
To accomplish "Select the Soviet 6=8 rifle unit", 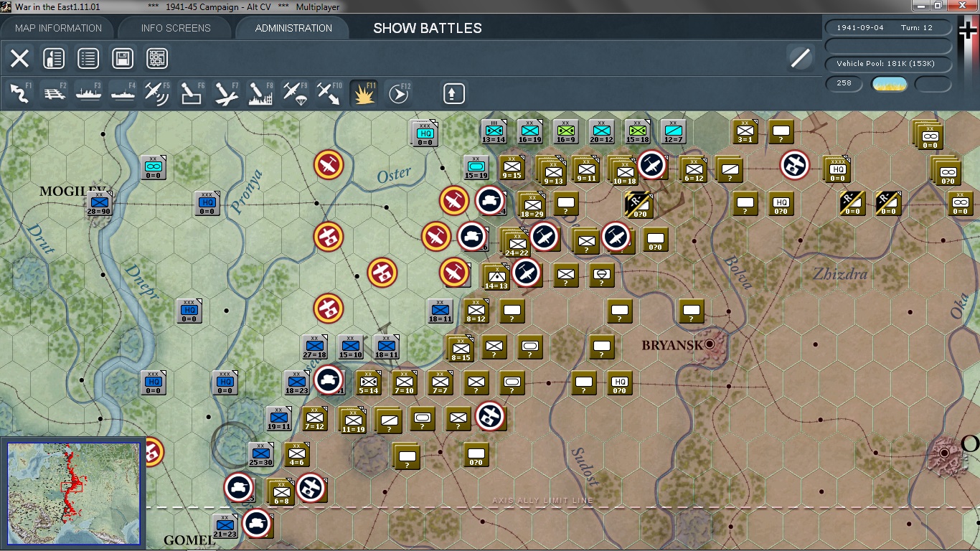I will tap(281, 492).
